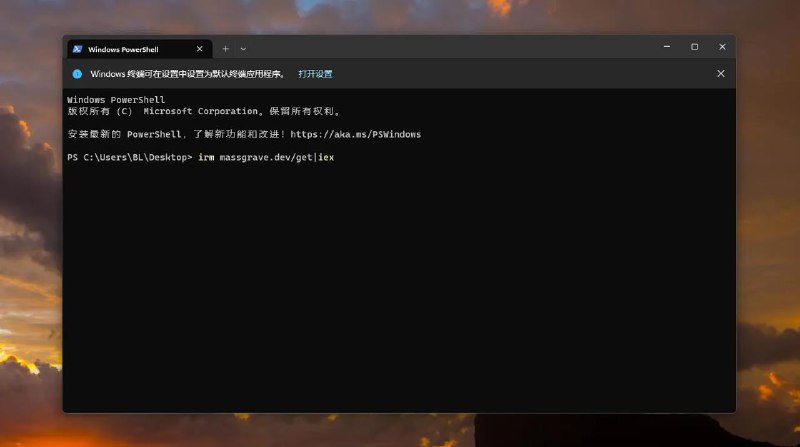The width and height of the screenshot is (800, 447).
Task: Click the first line reading Windows PowerShell
Action: coord(116,100)
